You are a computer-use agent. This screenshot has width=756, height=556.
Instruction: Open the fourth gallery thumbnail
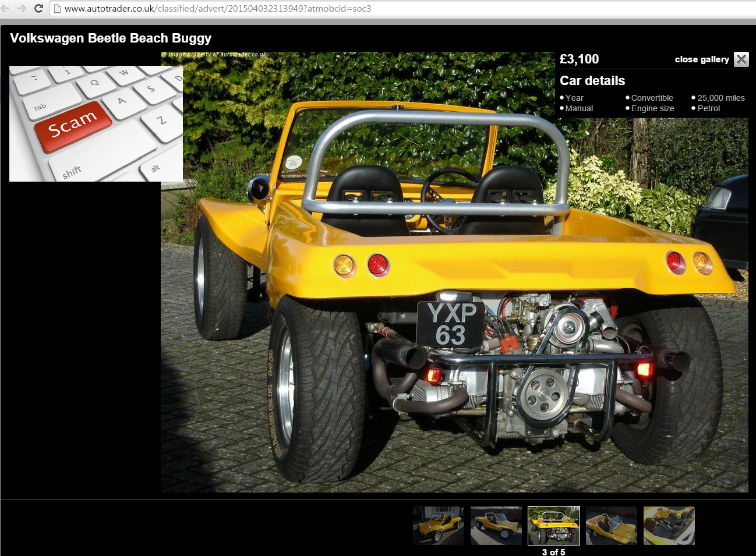[x=612, y=526]
